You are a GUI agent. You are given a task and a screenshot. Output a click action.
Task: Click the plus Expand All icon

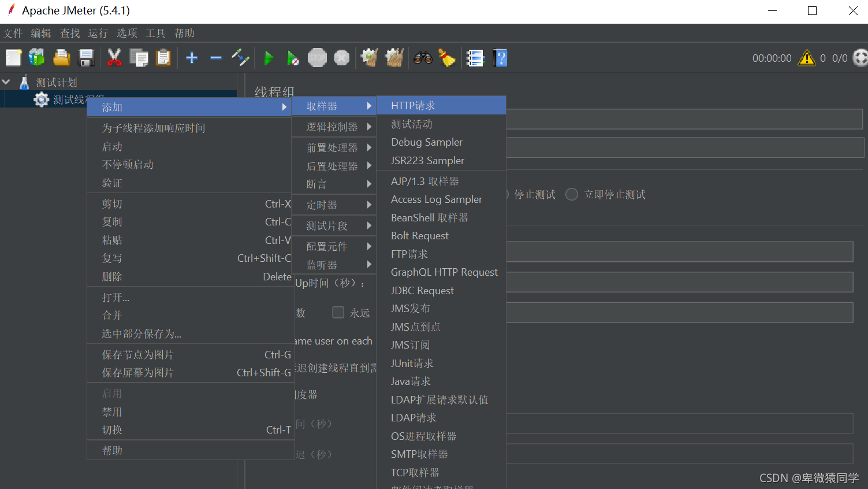[192, 58]
